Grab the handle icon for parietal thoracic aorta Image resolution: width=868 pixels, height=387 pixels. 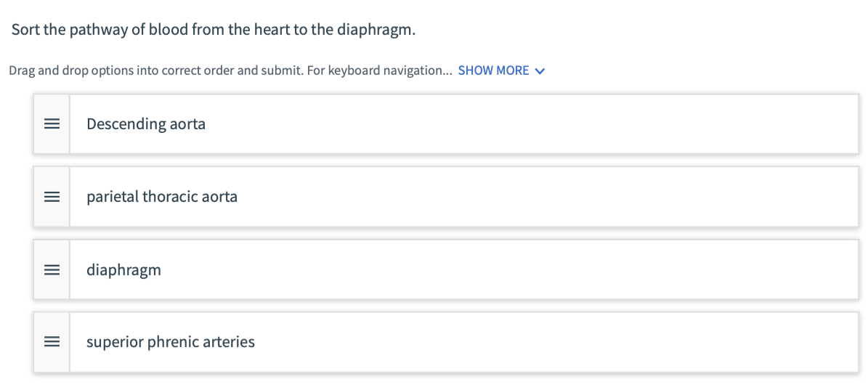point(51,197)
